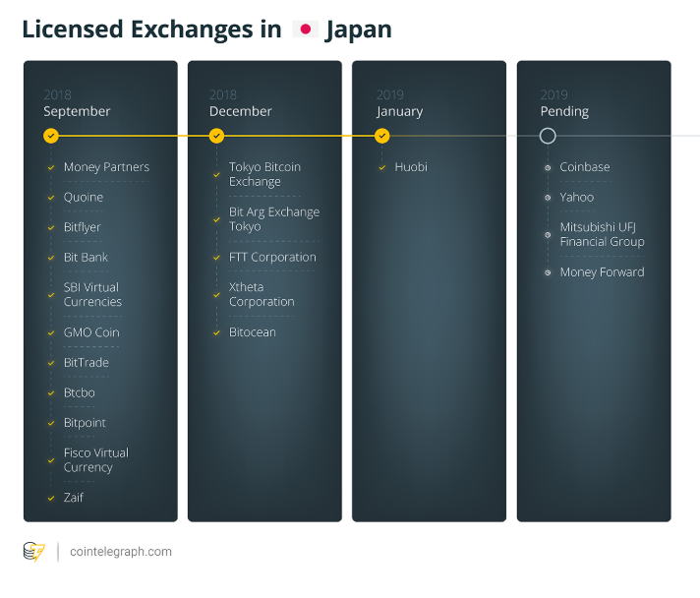Click the 'January' column heading
The height and width of the screenshot is (598, 700).
399,112
